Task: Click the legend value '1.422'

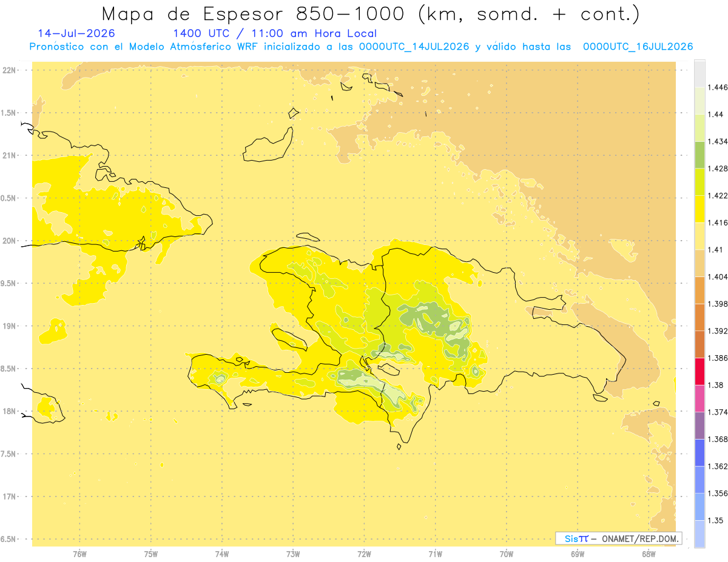Action: 719,195
